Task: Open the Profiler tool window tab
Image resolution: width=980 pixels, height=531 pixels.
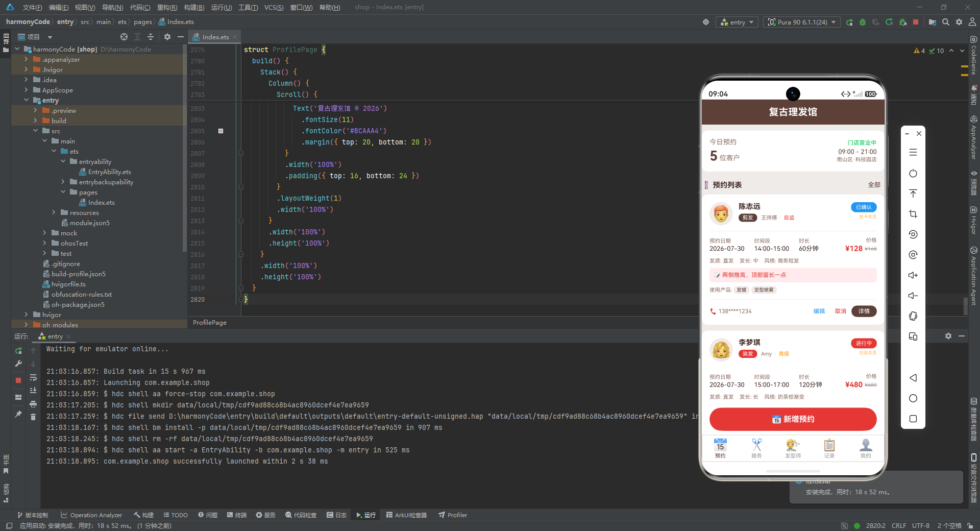Action: point(452,515)
